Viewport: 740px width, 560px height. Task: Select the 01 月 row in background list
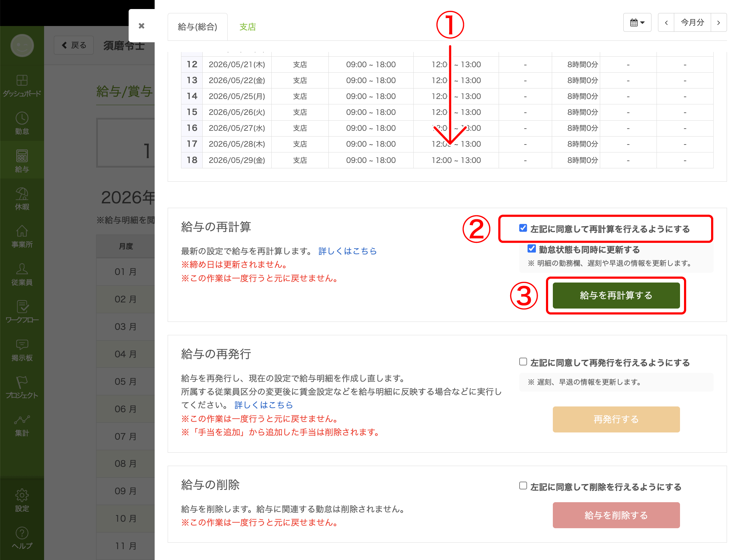click(x=125, y=272)
